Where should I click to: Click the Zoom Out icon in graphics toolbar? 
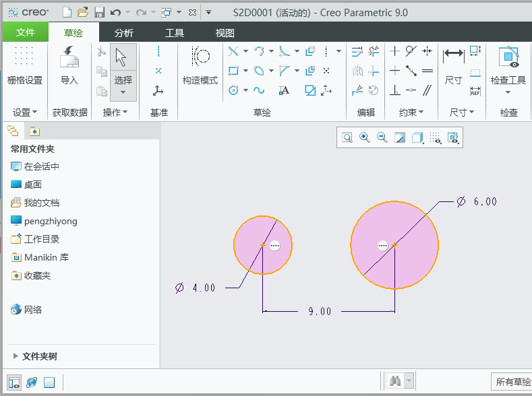382,137
